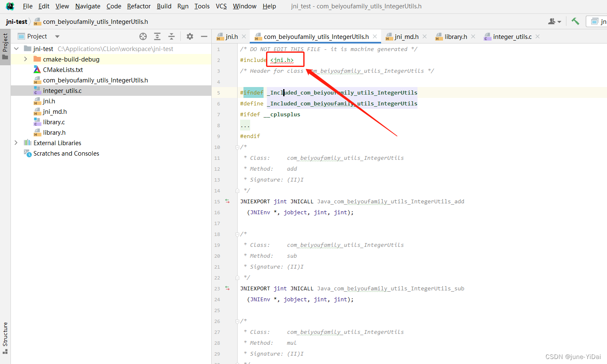This screenshot has height=364, width=607.
Task: Close the integer_utils.c editor tab
Action: tap(538, 36)
